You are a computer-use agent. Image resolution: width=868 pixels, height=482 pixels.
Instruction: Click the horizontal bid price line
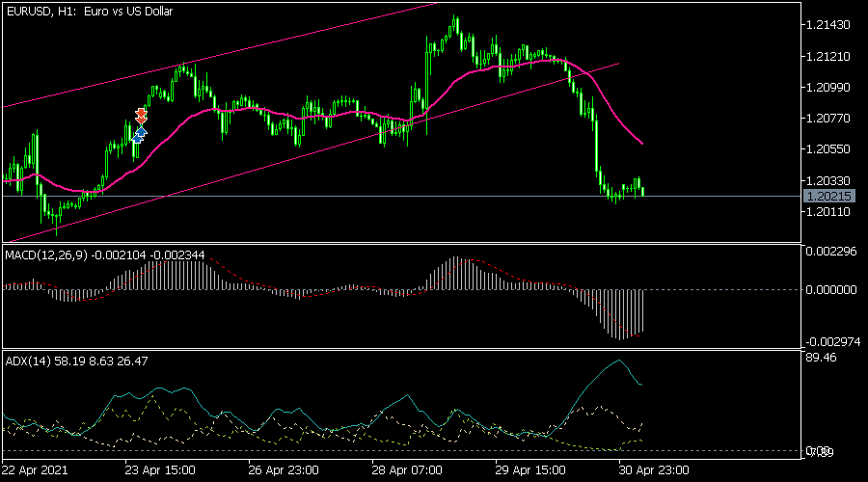pos(401,196)
